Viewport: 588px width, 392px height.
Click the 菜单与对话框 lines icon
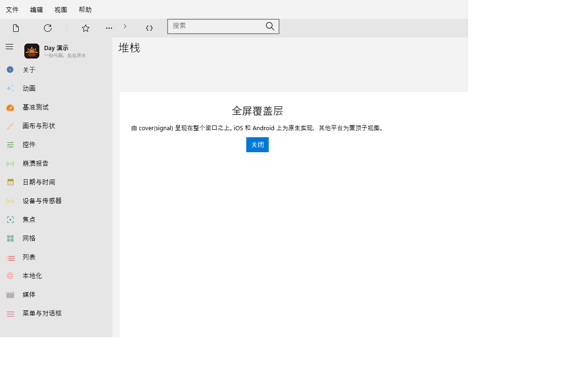pyautogui.click(x=10, y=313)
